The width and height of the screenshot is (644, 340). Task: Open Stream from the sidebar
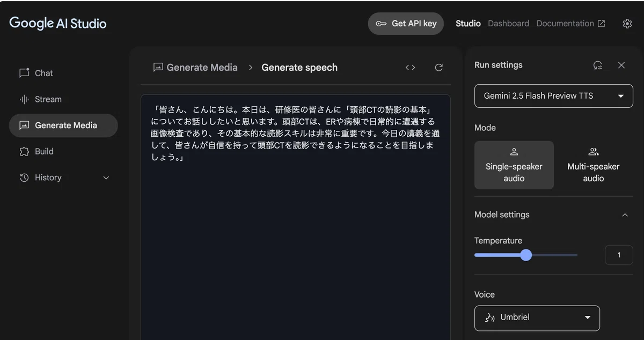point(63,99)
